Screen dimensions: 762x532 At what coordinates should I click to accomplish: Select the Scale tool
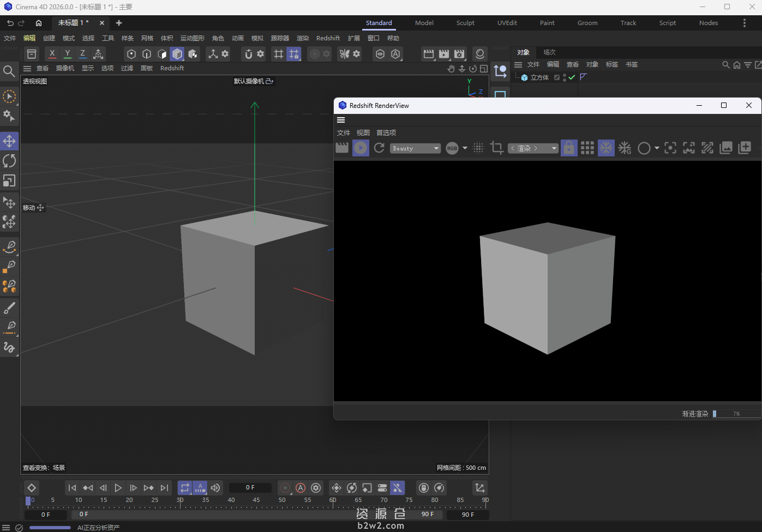coord(9,180)
